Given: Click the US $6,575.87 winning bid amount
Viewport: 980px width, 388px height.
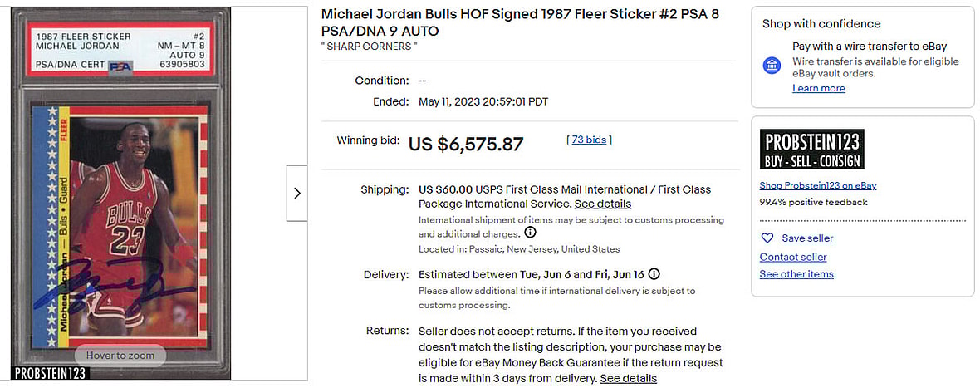Looking at the screenshot, I should click(x=466, y=145).
